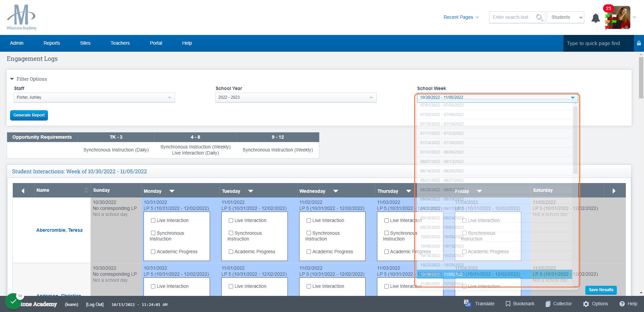Screen dimensions: 644x312
Task: Select week 07/10/2022 - 07/16/2022
Action: tap(495, 124)
